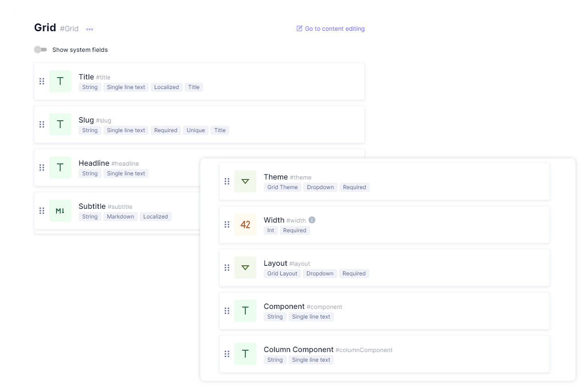Click the Subtitle markdown field icon
The height and width of the screenshot is (392, 588).
pos(60,211)
